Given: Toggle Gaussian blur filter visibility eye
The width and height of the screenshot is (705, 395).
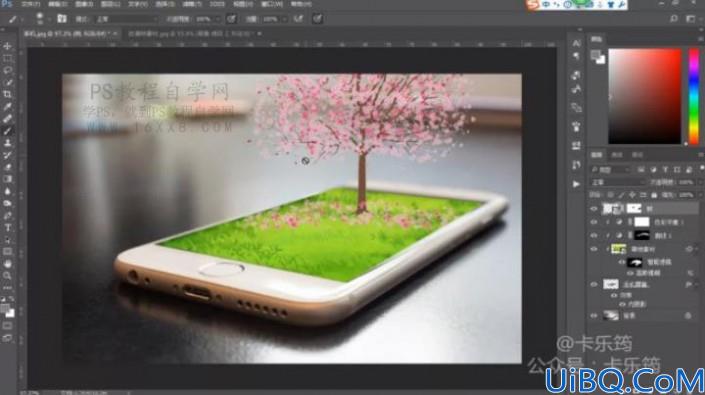Looking at the screenshot, I should point(630,273).
